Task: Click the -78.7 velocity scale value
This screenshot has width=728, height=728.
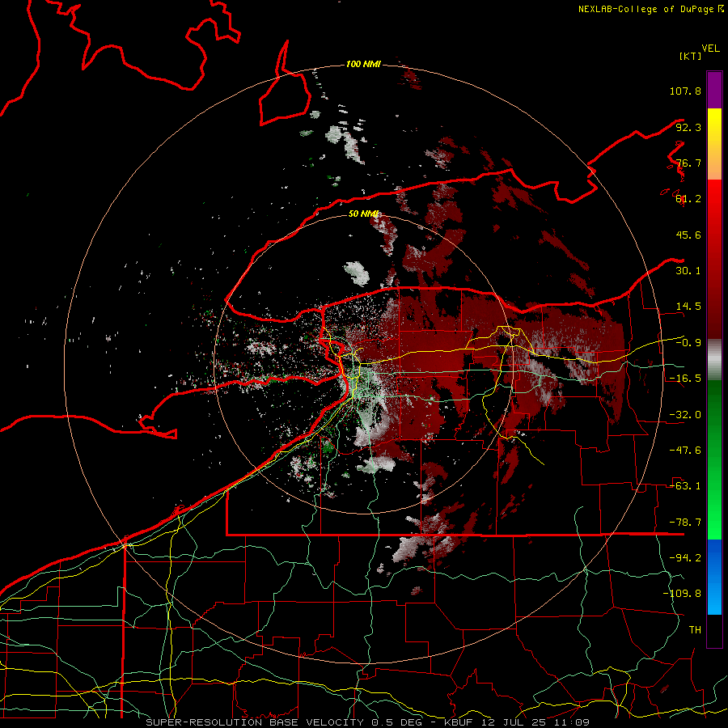Action: point(685,523)
